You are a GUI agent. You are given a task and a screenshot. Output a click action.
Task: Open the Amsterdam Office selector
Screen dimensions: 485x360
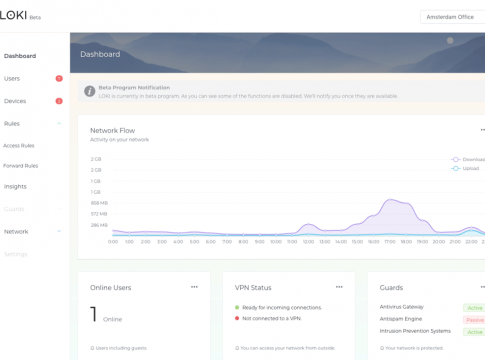pos(452,17)
